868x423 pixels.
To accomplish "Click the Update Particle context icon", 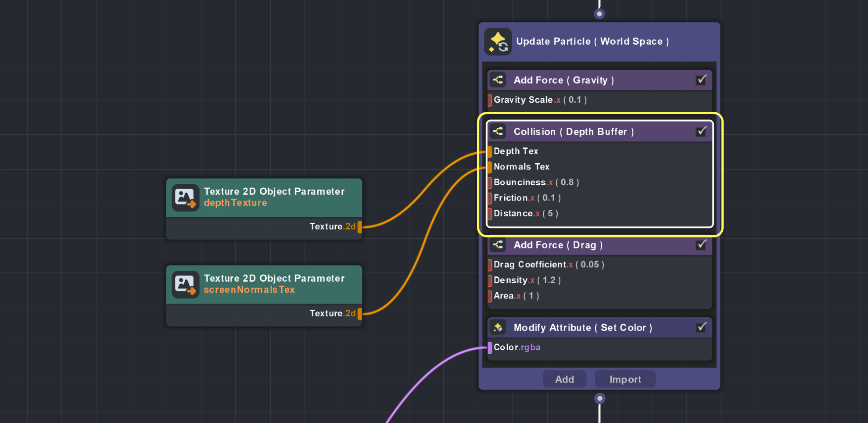I will 498,42.
